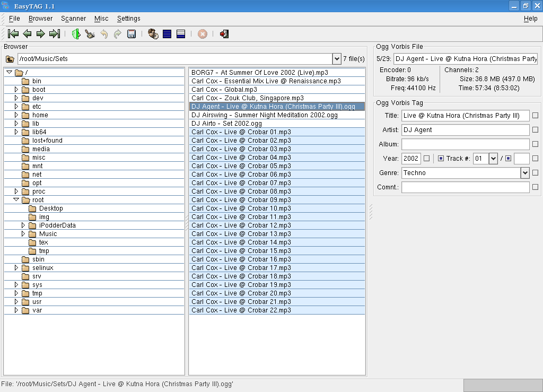
Task: Tick the checkbox beside Genre field
Action: pyautogui.click(x=535, y=172)
